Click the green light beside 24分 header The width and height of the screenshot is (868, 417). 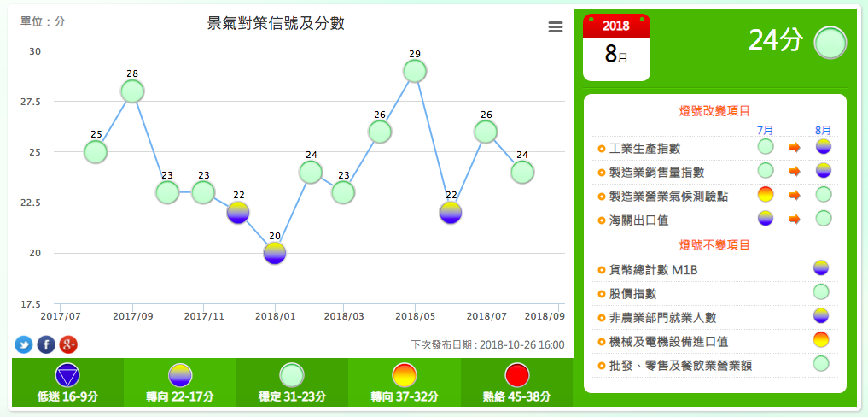click(x=830, y=43)
